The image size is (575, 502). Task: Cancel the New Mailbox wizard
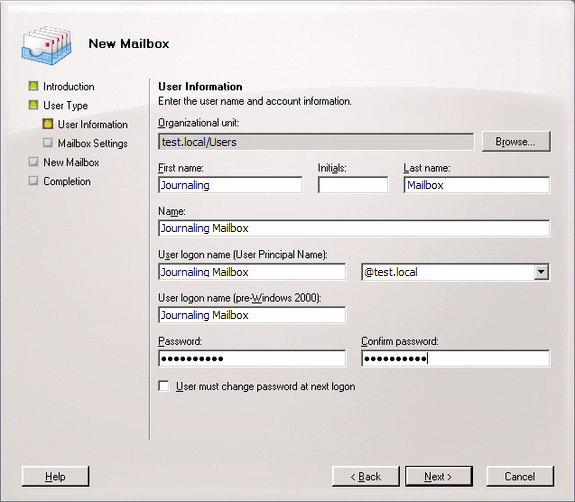click(x=520, y=476)
